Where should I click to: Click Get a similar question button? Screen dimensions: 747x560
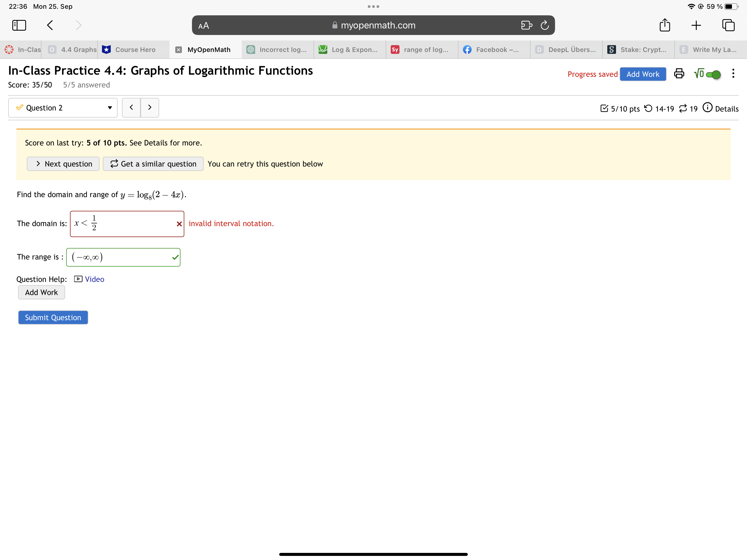[153, 164]
